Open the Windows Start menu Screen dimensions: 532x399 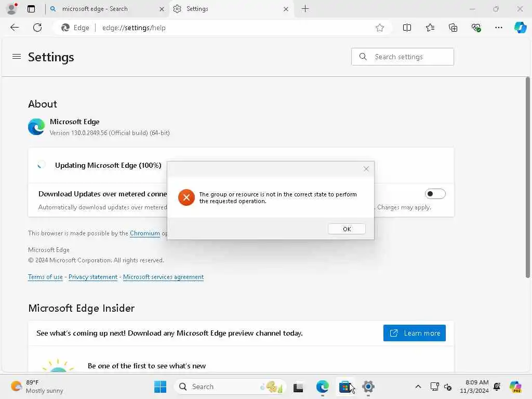click(160, 387)
